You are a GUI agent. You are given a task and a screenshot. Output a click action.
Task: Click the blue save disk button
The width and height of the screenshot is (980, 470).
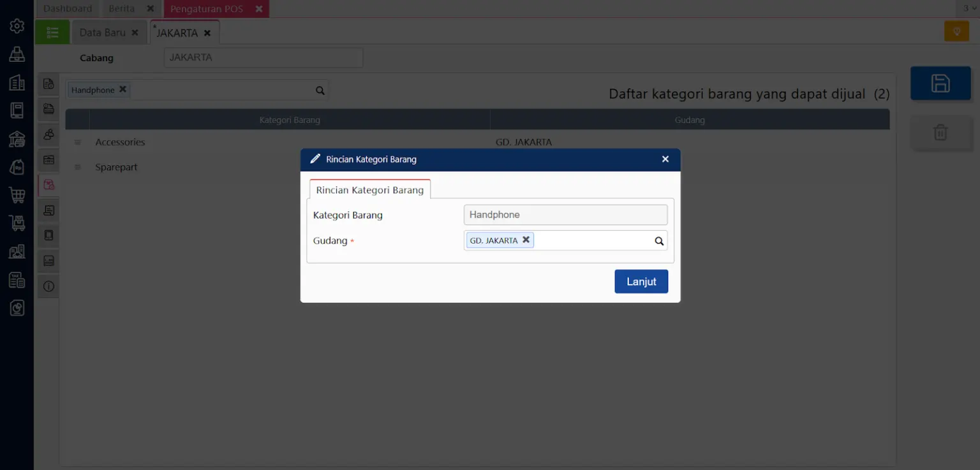point(940,84)
